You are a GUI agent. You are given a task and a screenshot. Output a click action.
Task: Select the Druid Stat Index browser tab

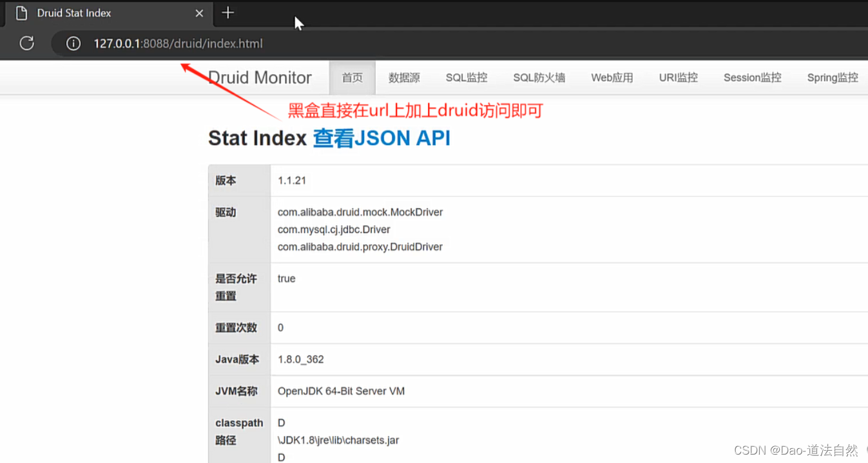tap(108, 13)
